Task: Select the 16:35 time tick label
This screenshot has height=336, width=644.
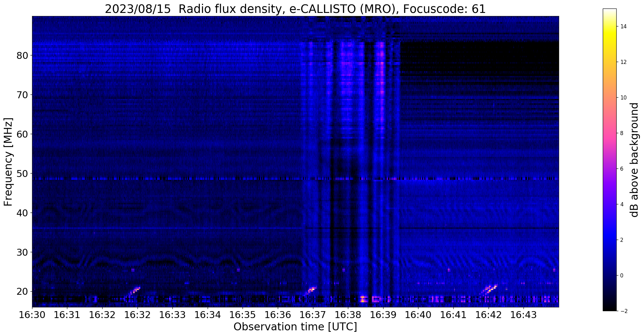Action: 243,315
